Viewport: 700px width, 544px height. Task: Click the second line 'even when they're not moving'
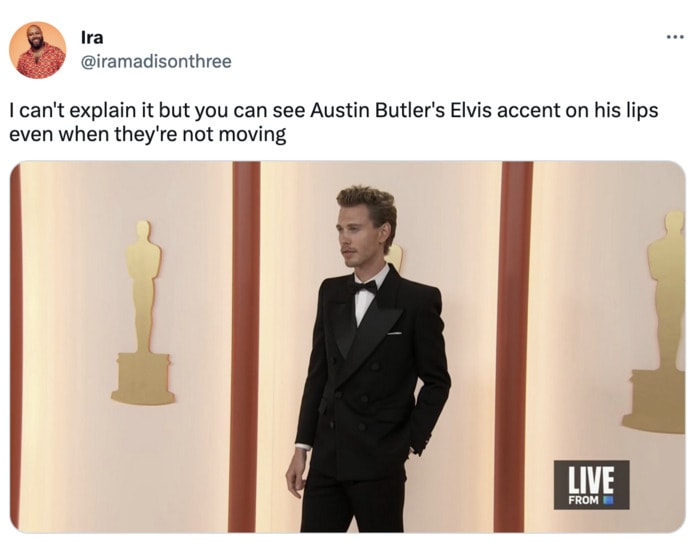pyautogui.click(x=147, y=134)
